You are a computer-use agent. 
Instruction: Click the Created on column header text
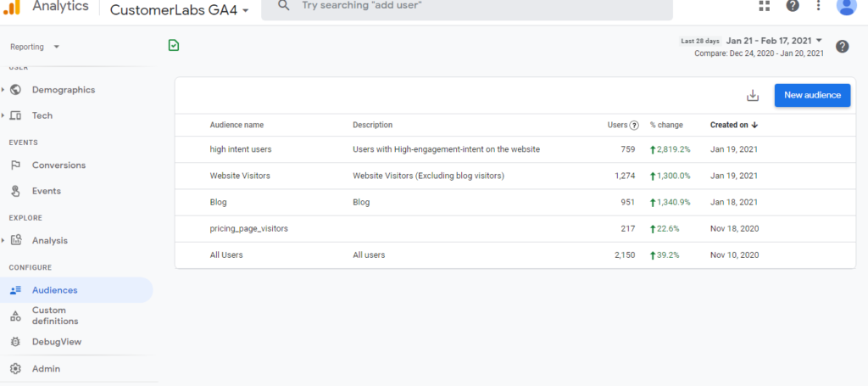coord(729,126)
